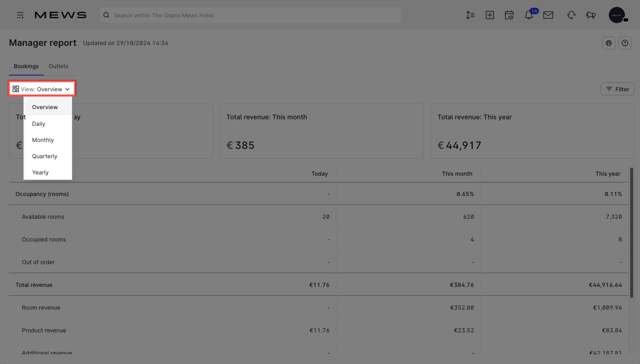Click the search field for The Grand Mews Hotel
640x364 pixels.
coord(250,15)
